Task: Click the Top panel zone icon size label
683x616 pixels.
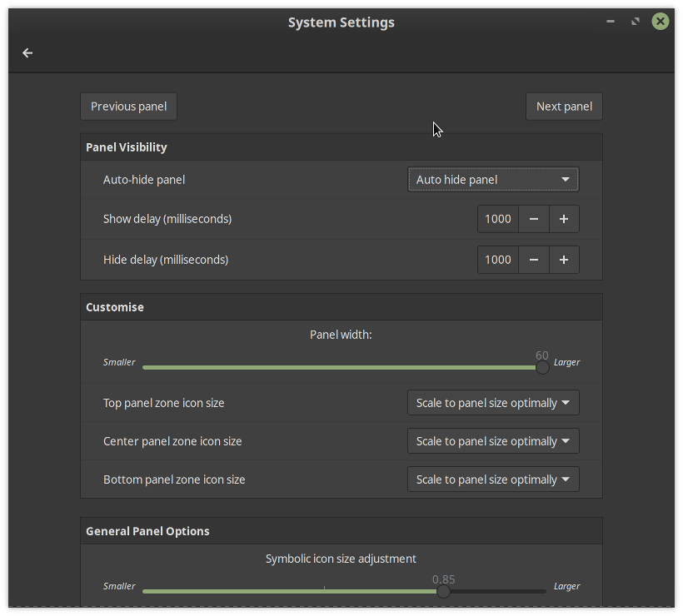Action: click(164, 403)
